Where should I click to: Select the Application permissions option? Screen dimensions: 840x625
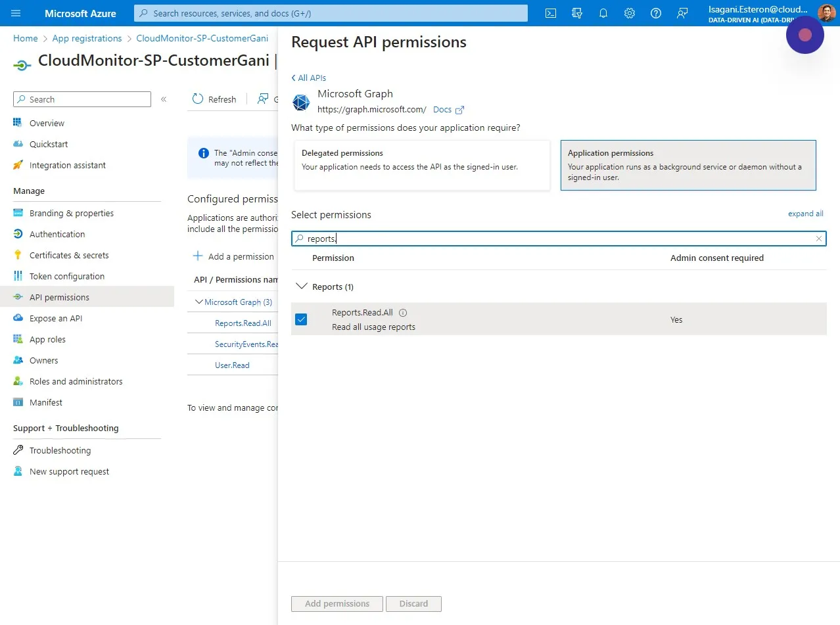coord(688,165)
